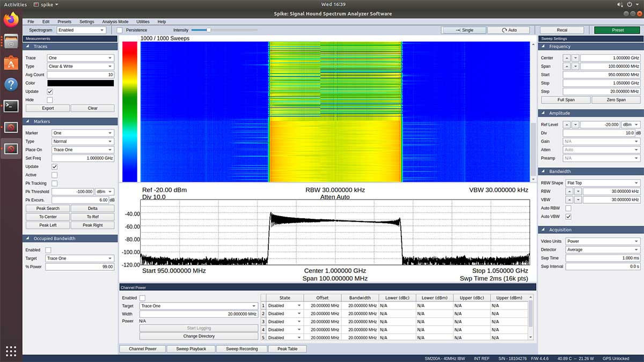This screenshot has height=362, width=644.
Task: Open Firefox from the Ubuntu dock
Action: click(x=11, y=20)
